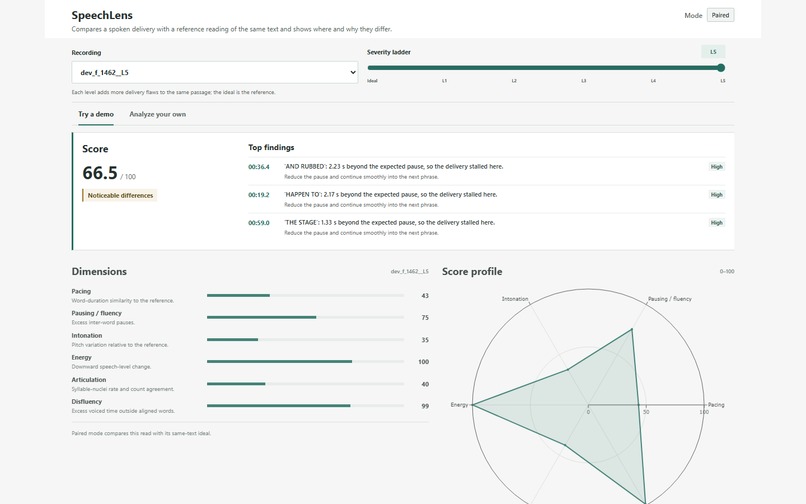This screenshot has height=504, width=806.
Task: Click the High badge on THE STAGE finding
Action: (717, 223)
